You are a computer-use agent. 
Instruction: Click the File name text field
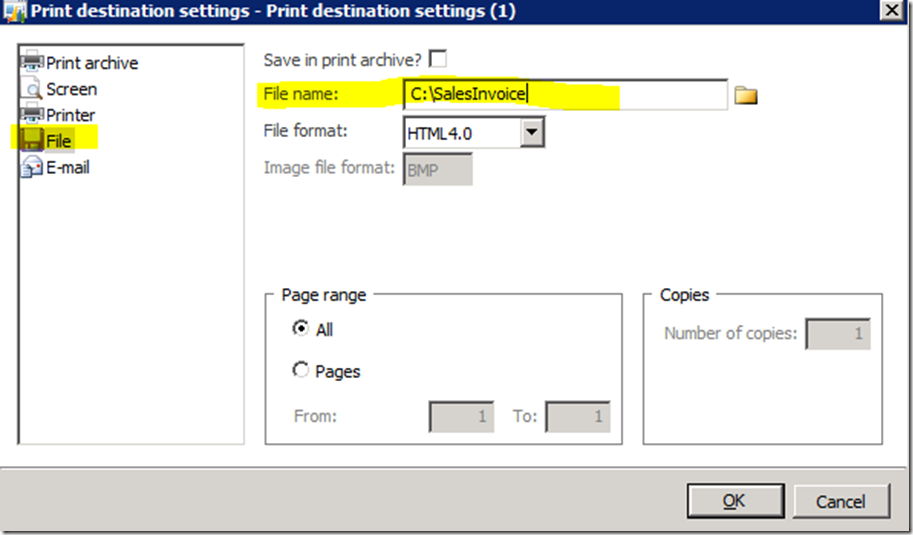565,95
